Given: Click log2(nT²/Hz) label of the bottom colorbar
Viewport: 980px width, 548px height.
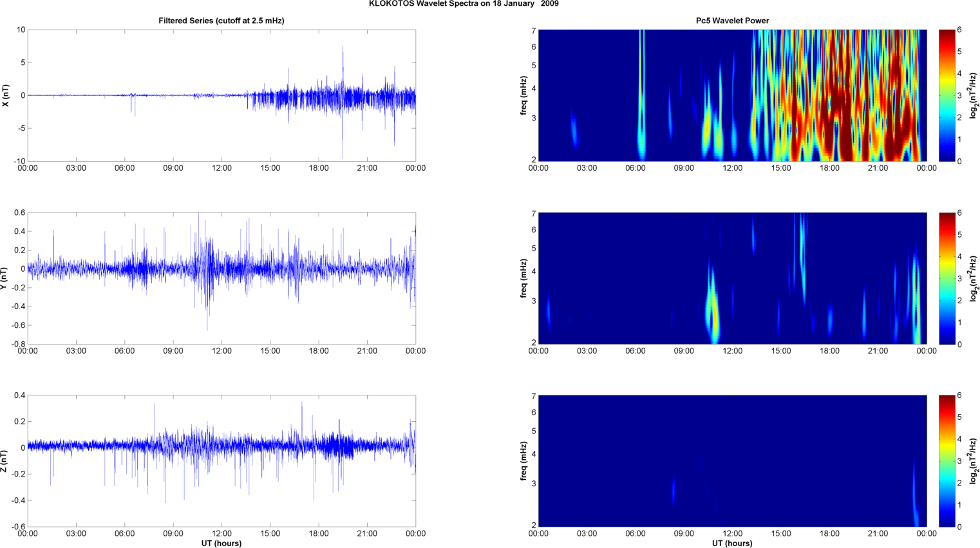Looking at the screenshot, I should (x=974, y=461).
